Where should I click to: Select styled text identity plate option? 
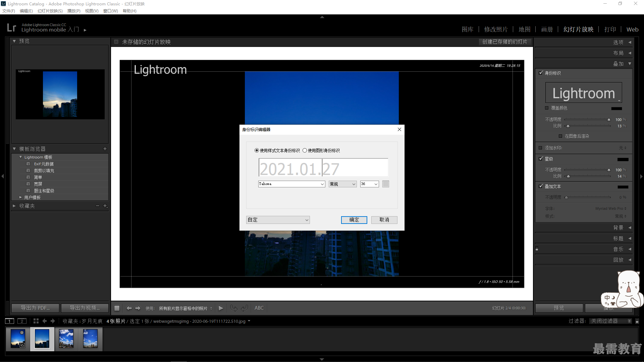[257, 150]
